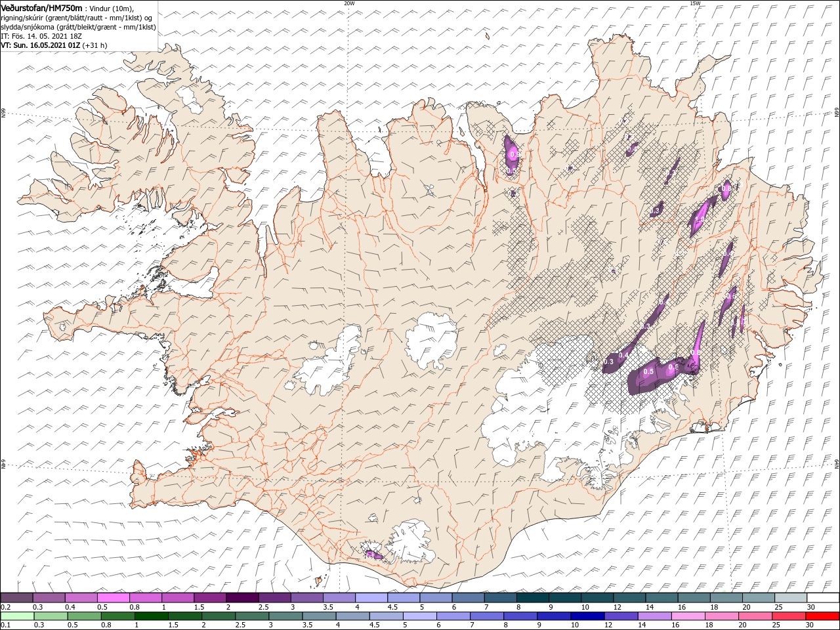
Task: Pick the bright red 30 mm rain swatch
Action: point(822,616)
